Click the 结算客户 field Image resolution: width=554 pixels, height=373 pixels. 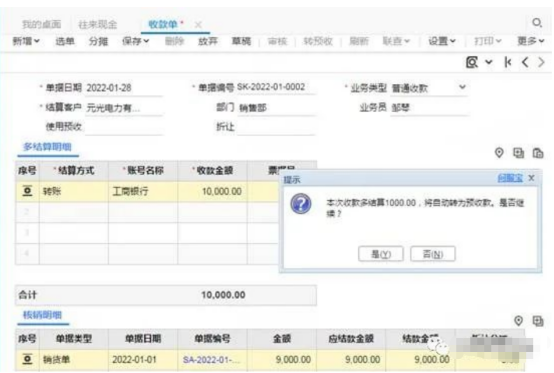click(124, 108)
